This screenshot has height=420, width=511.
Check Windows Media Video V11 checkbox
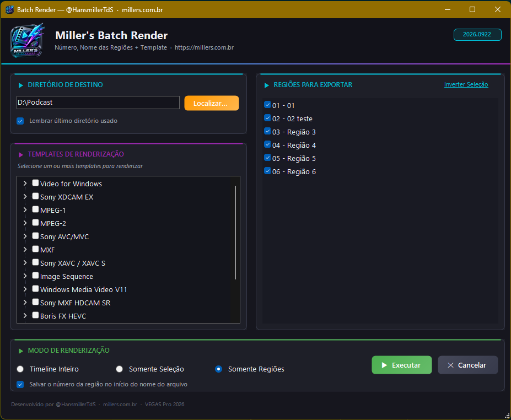[35, 289]
